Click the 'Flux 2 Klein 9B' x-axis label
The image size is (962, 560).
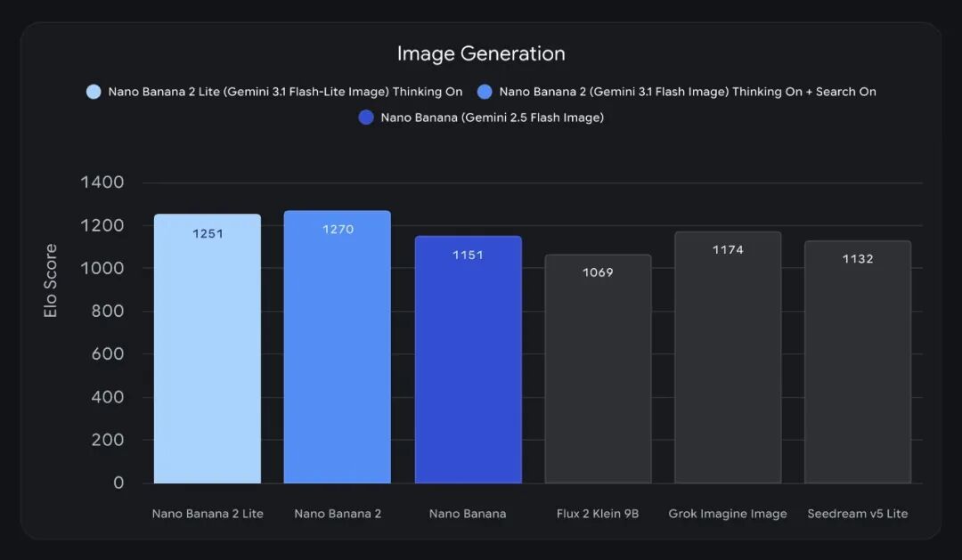598,514
